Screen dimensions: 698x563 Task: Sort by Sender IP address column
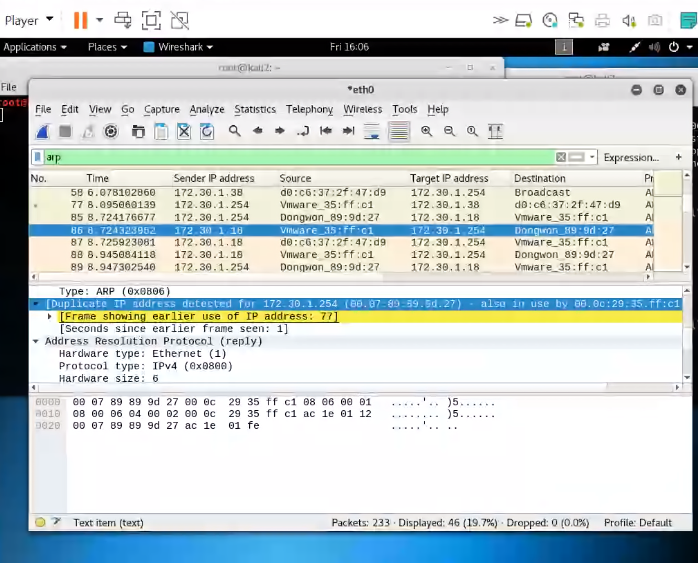(214, 178)
